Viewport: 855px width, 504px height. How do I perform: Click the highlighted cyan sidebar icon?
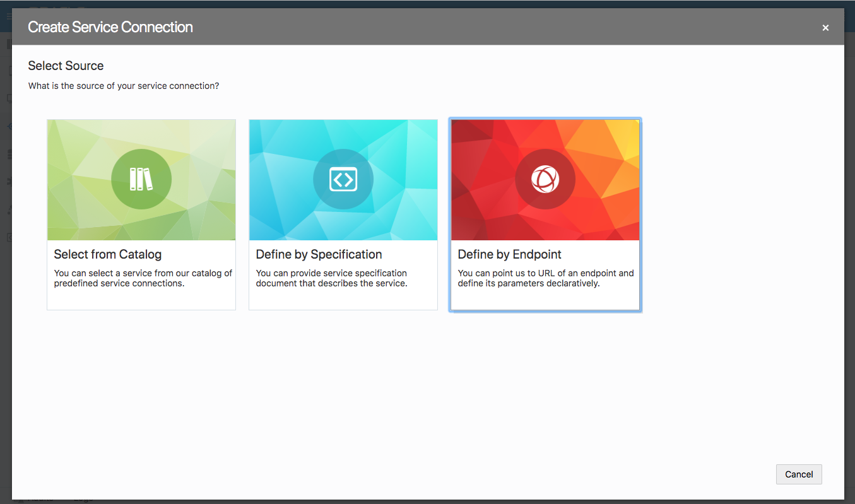tap(9, 126)
